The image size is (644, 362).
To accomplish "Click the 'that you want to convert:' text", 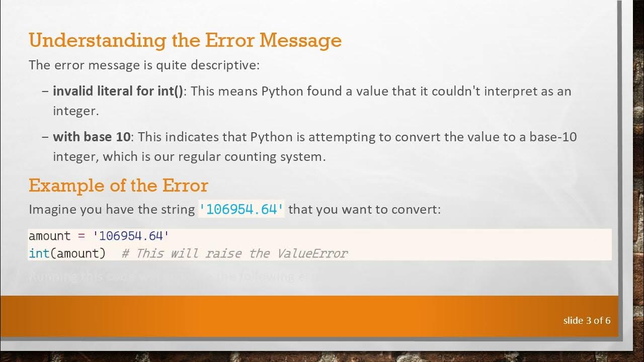I will (x=364, y=209).
